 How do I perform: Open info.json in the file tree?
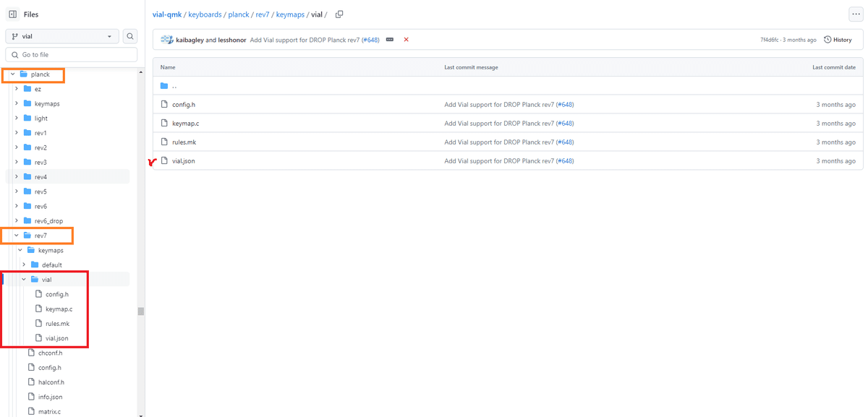[50, 397]
